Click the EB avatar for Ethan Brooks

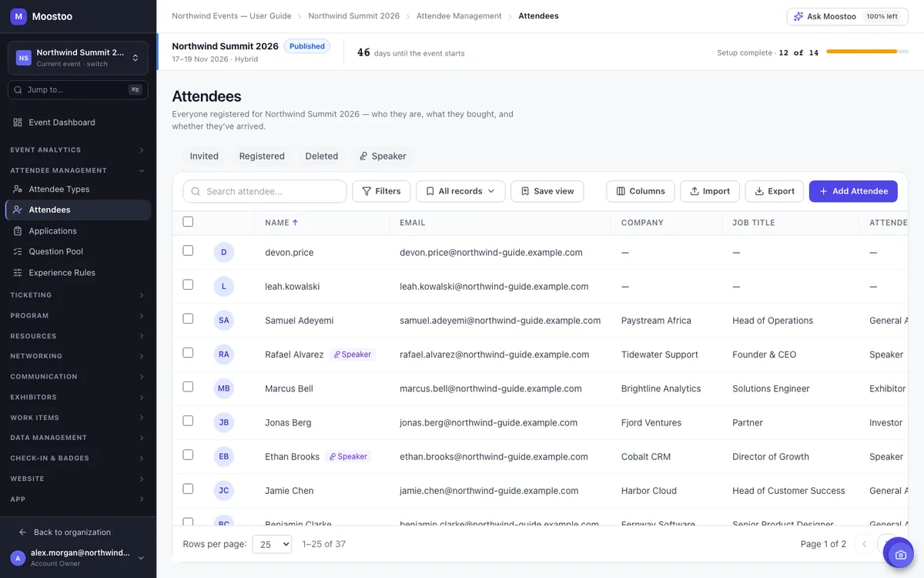(224, 456)
